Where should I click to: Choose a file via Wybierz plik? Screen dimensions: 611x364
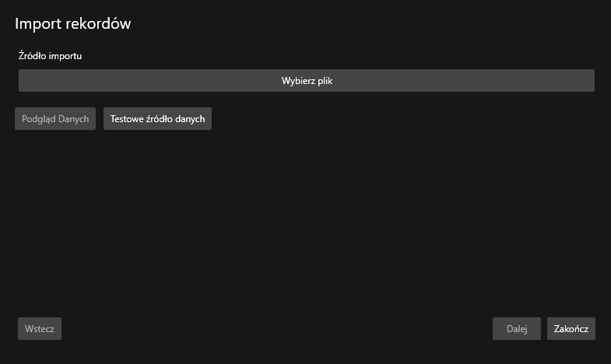(307, 81)
